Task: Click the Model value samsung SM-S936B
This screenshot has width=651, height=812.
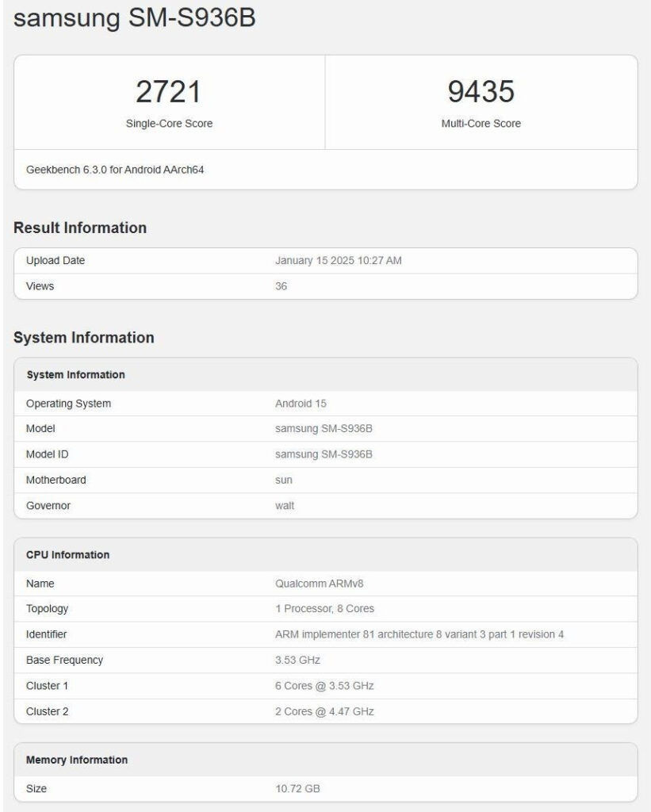Action: [324, 429]
